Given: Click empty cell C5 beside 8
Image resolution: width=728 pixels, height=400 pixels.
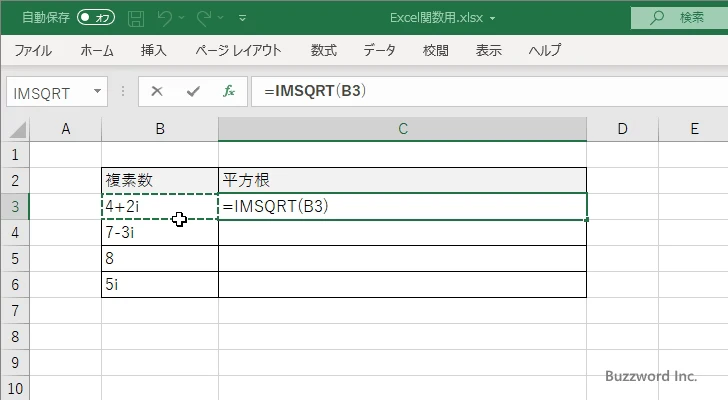Looking at the screenshot, I should pyautogui.click(x=403, y=258).
